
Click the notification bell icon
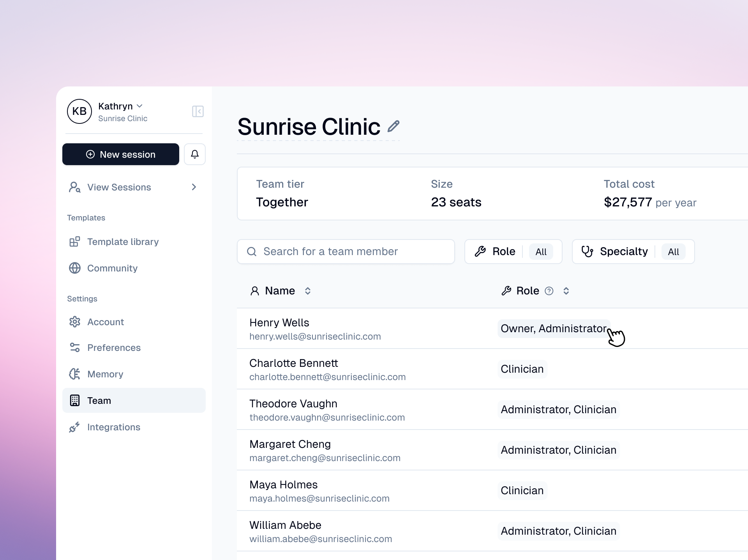(x=194, y=154)
